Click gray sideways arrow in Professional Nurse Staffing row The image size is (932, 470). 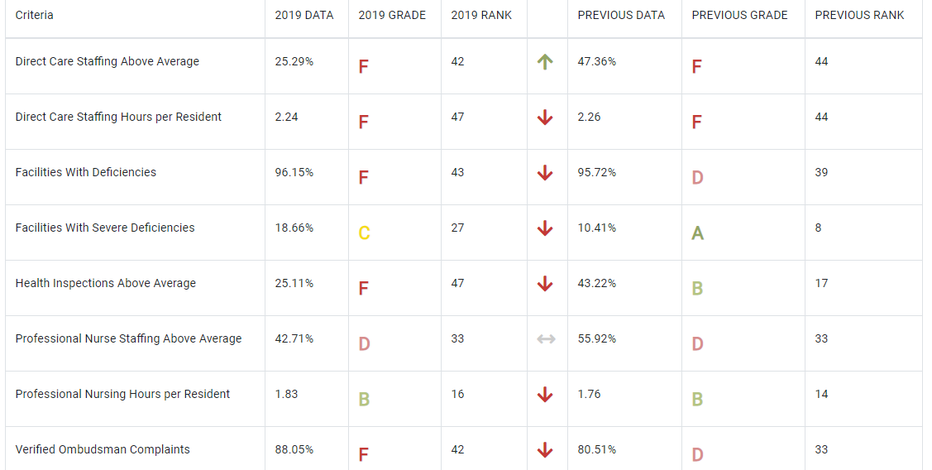click(x=546, y=339)
